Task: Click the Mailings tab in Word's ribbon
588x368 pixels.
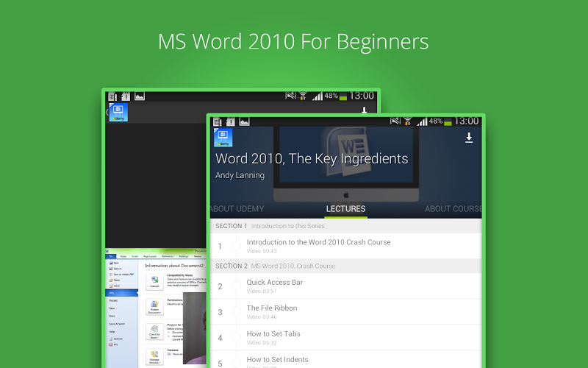Action: [184, 256]
